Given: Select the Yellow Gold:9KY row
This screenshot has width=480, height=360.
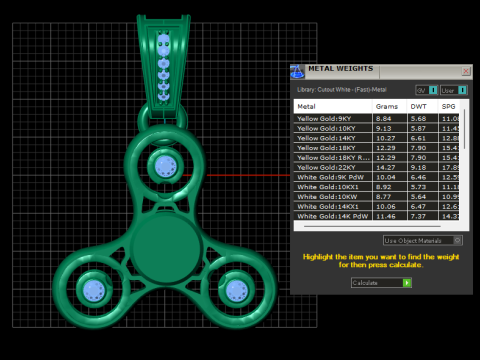Looking at the screenshot, I should pyautogui.click(x=376, y=119).
